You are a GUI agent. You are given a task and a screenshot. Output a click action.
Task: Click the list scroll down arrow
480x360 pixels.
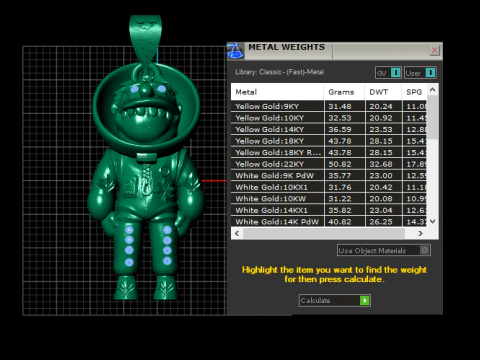coord(433,221)
